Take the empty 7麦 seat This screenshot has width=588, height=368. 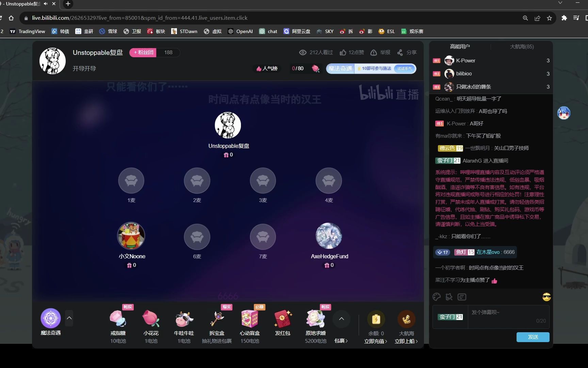pyautogui.click(x=263, y=237)
